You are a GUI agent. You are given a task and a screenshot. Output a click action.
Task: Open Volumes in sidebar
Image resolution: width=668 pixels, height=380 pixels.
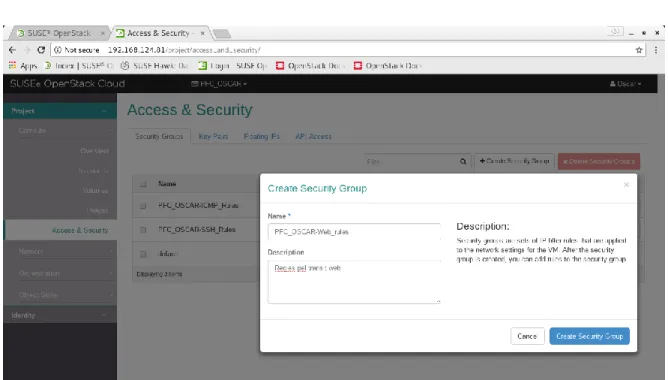pyautogui.click(x=95, y=190)
